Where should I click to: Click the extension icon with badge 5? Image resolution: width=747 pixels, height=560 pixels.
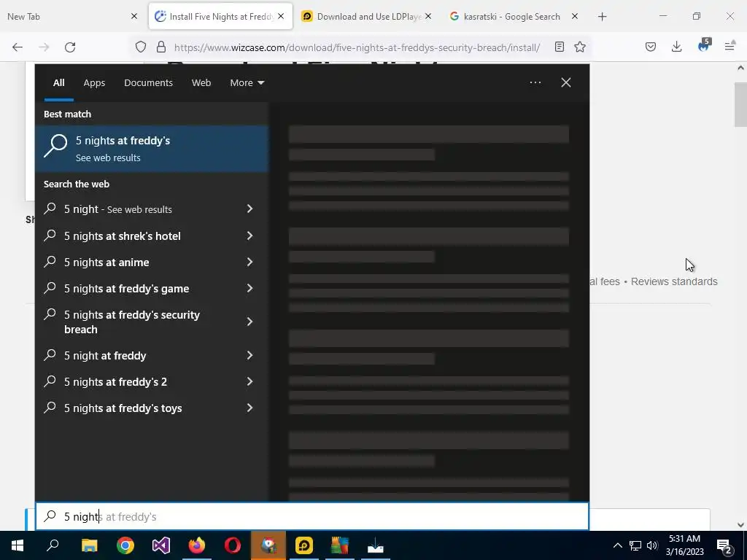pyautogui.click(x=704, y=46)
